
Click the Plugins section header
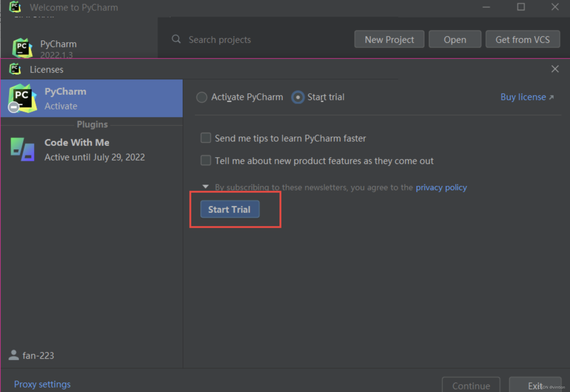pyautogui.click(x=92, y=124)
